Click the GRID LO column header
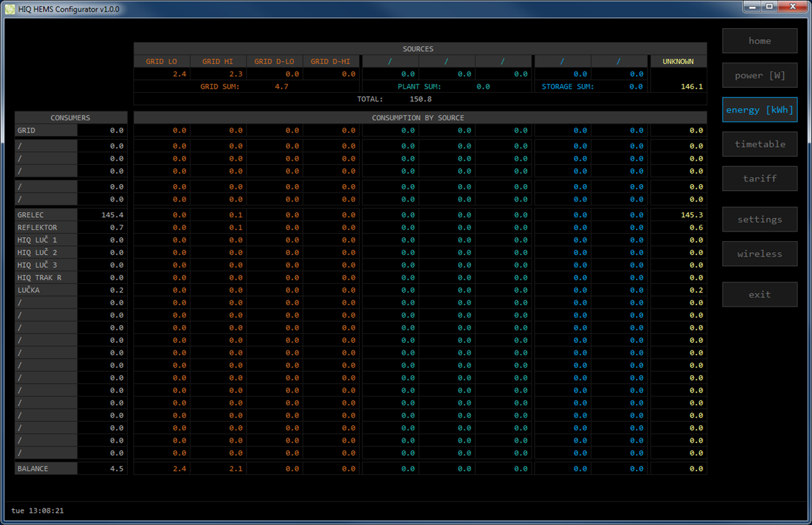The height and width of the screenshot is (525, 812). 162,62
